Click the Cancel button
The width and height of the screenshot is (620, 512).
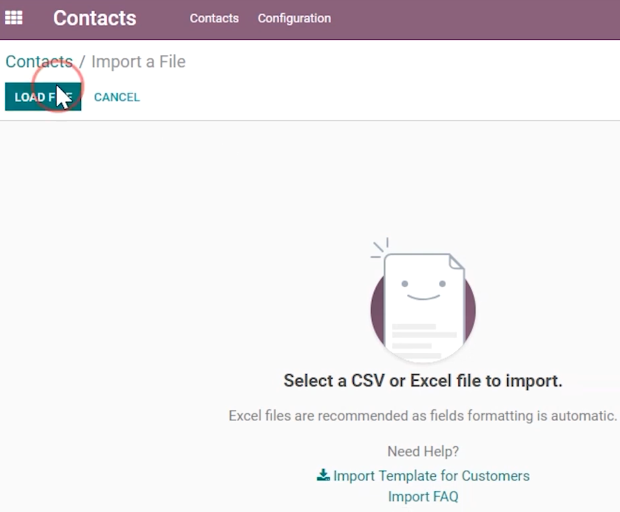[x=117, y=97]
